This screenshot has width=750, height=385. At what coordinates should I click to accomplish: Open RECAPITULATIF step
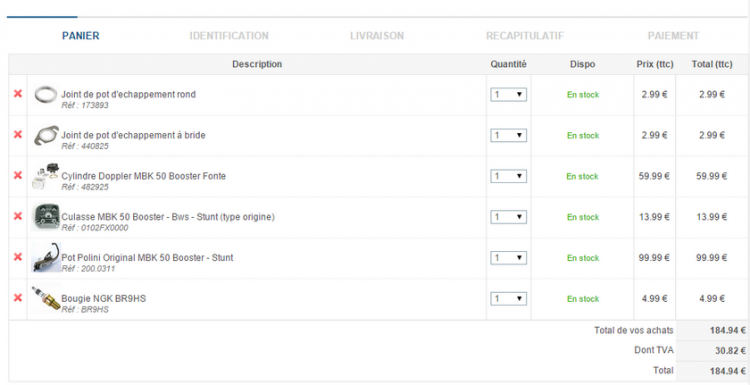point(525,36)
